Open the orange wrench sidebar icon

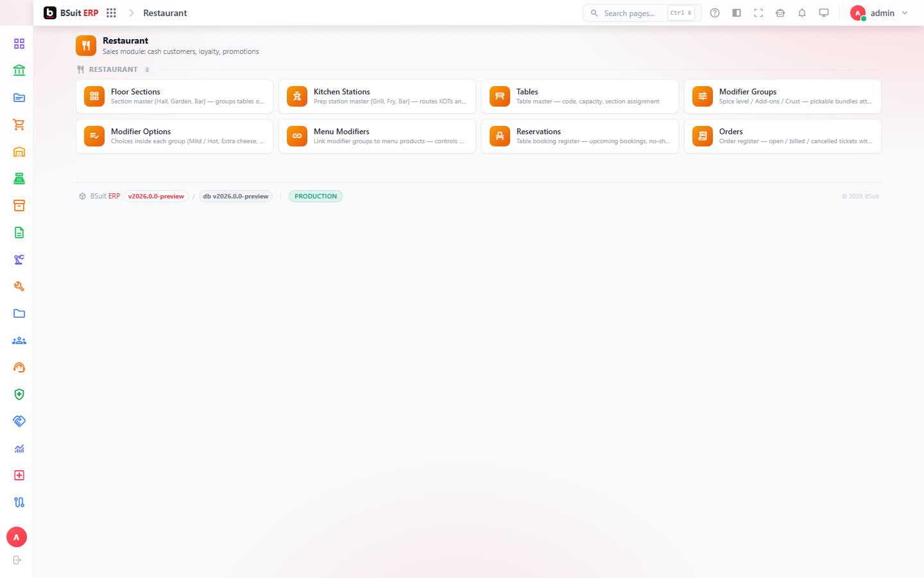19,286
